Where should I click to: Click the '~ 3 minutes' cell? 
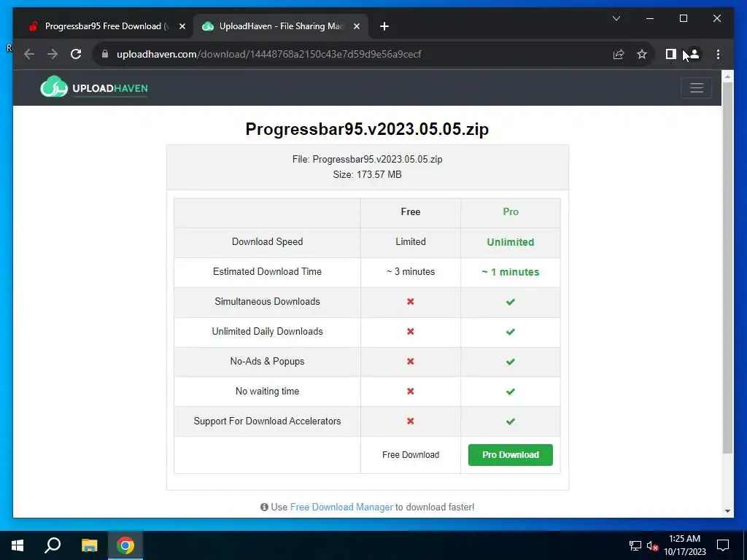point(411,272)
